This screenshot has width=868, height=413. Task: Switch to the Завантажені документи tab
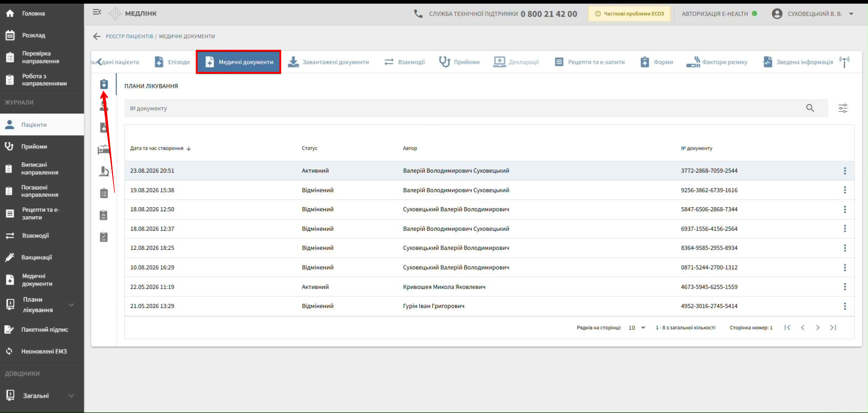pyautogui.click(x=329, y=62)
